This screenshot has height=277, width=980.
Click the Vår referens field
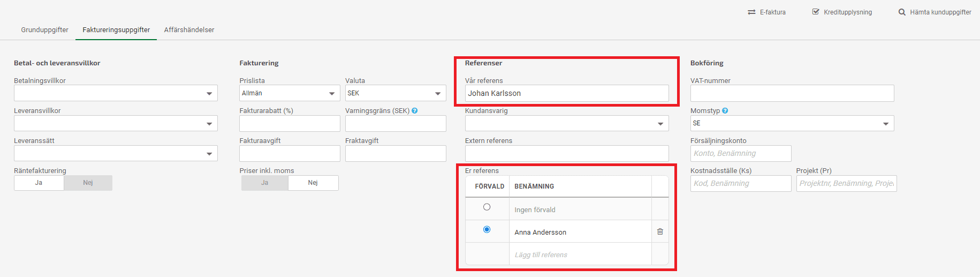(567, 93)
